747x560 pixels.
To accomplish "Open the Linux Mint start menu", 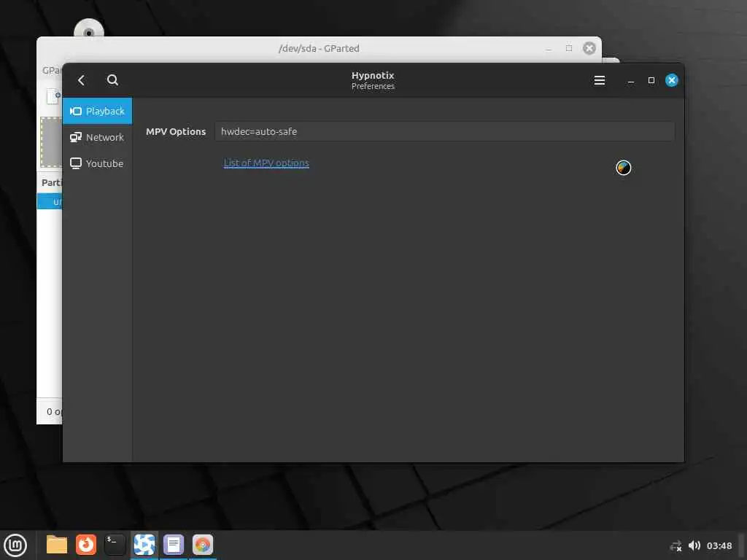I will coord(15,545).
